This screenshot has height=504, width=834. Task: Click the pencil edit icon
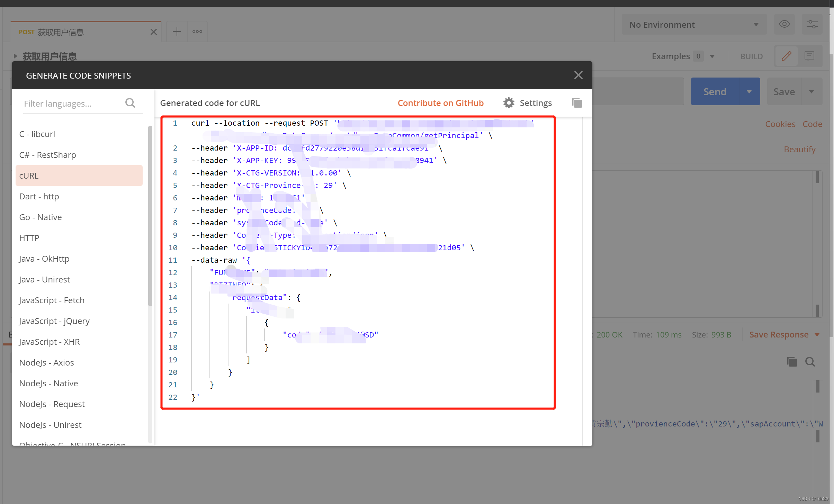786,56
